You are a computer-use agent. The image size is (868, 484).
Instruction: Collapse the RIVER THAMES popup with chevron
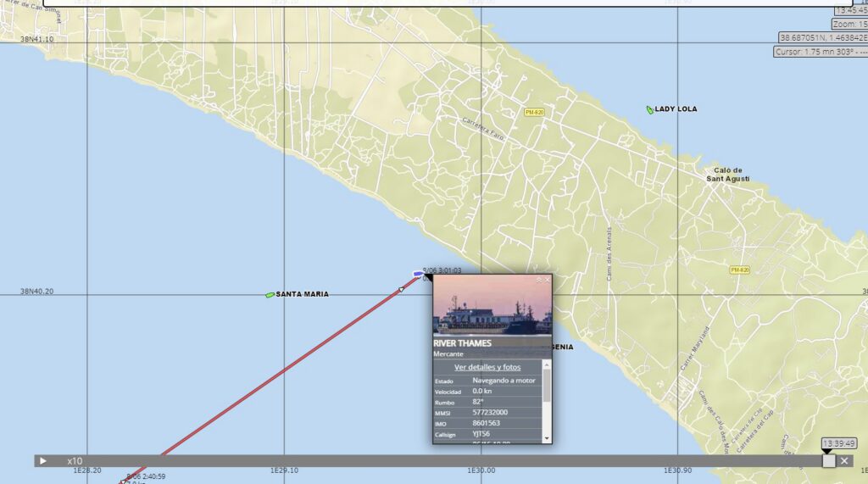538,279
